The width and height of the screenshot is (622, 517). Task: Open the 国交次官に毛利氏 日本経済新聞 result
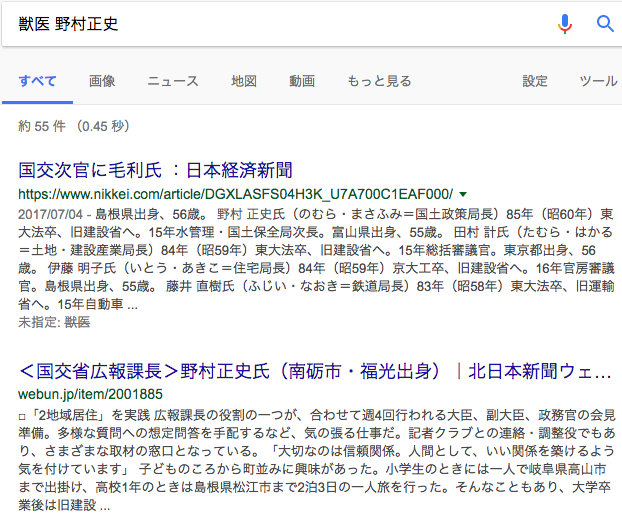(156, 170)
